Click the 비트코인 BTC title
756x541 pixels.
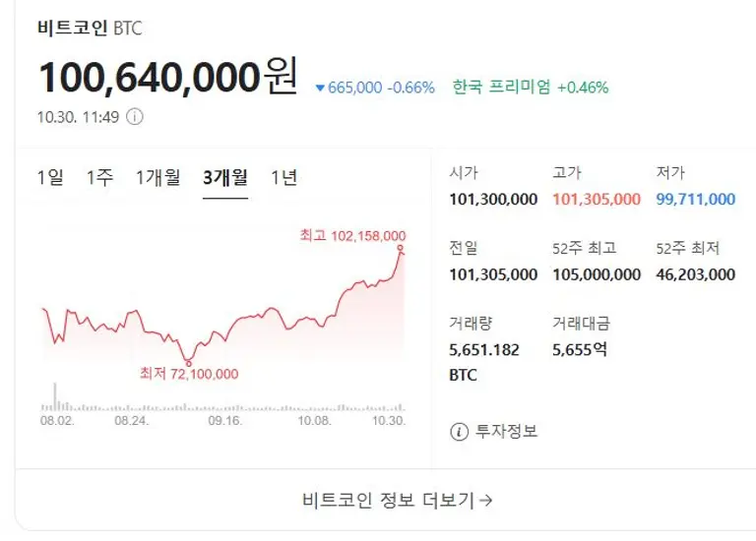click(x=90, y=28)
